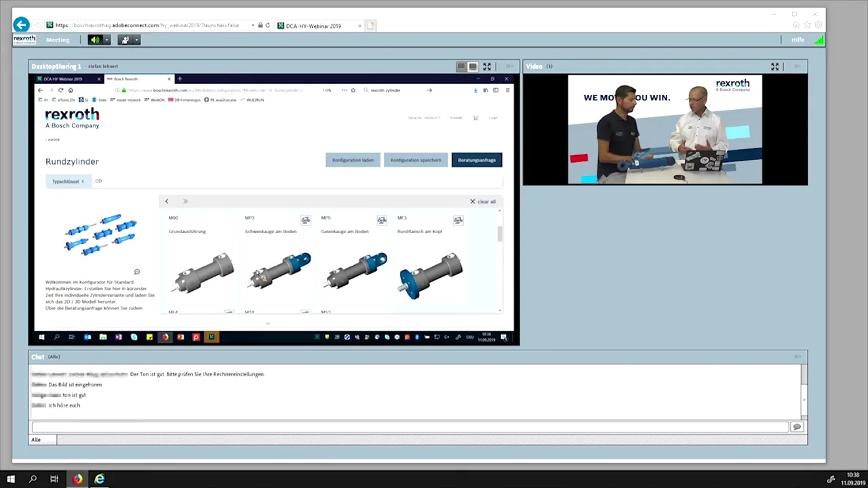Maximize the Video pod to fullscreen

(775, 66)
